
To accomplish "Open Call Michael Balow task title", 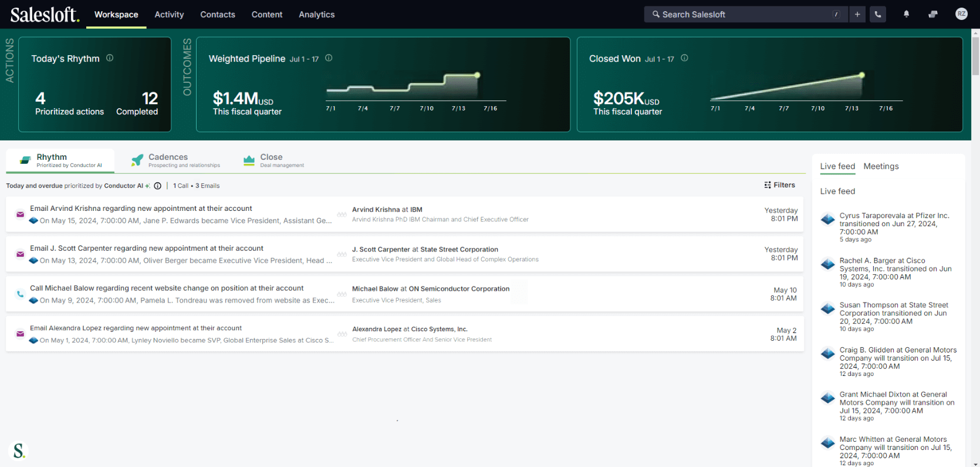I will point(167,288).
